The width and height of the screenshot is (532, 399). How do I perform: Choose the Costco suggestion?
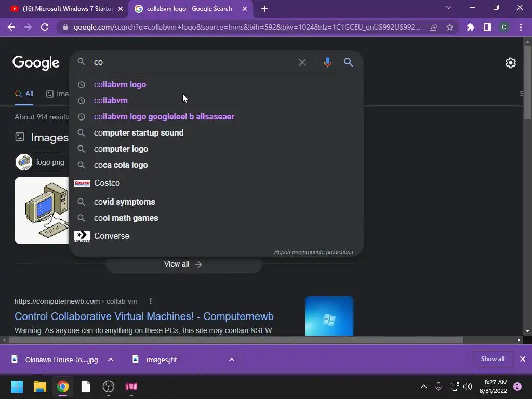point(216,183)
